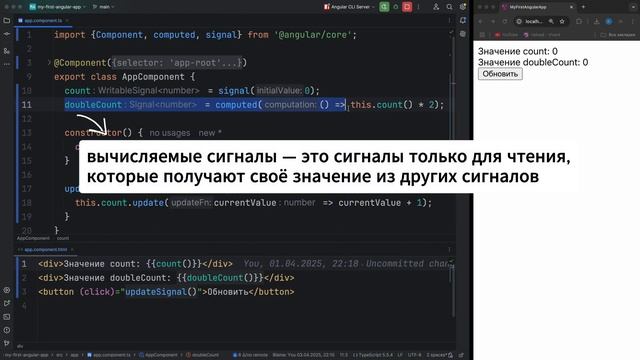This screenshot has height=360, width=640.
Task: Click 'Значение doubleCount: 0' text in the web page
Action: (533, 62)
